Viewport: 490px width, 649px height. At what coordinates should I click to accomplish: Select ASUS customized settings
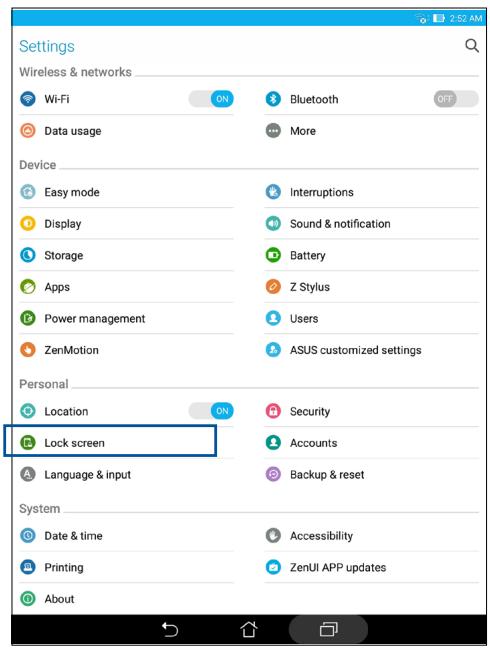pyautogui.click(x=372, y=350)
